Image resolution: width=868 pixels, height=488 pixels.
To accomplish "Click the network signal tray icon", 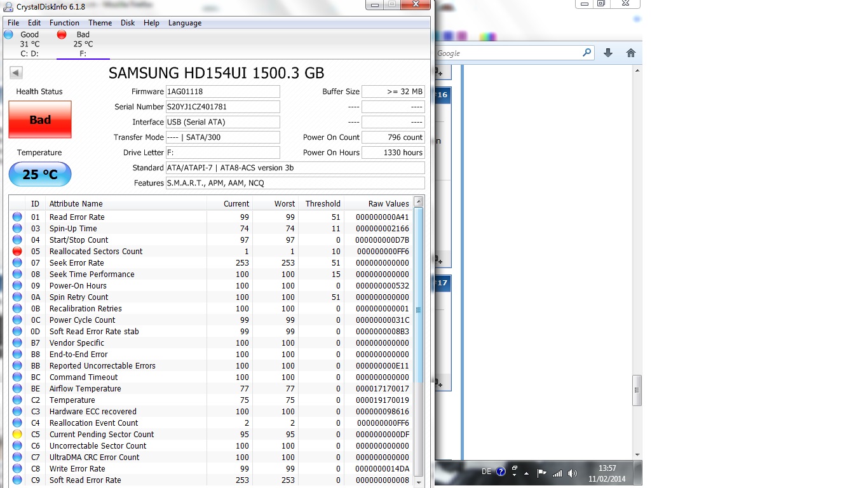I will pyautogui.click(x=557, y=473).
